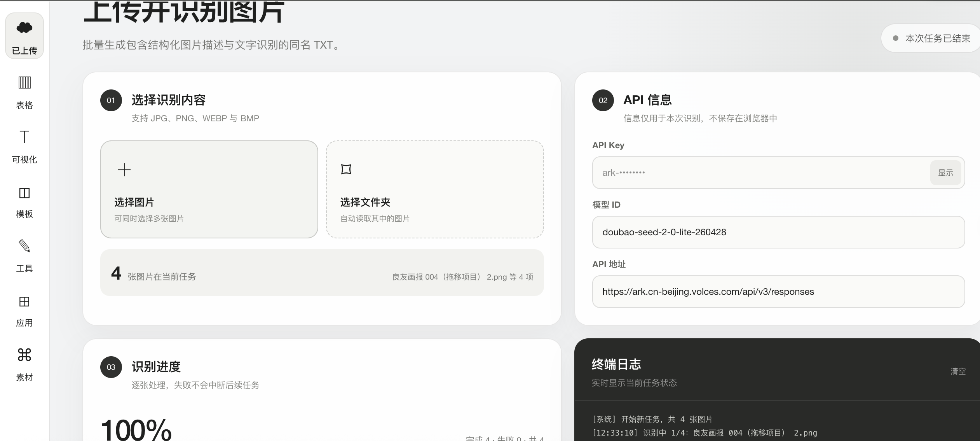980x441 pixels.
Task: Click the 'API 信息' heading
Action: (647, 100)
